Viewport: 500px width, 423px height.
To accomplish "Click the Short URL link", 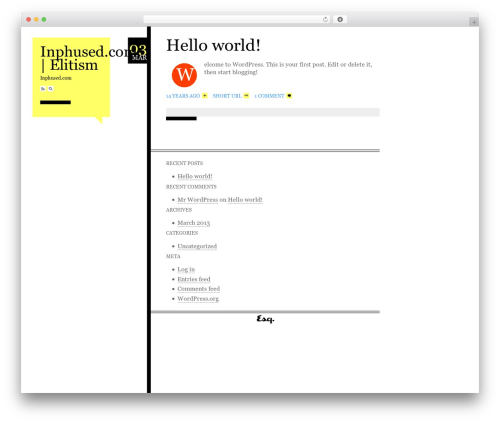I will click(x=227, y=96).
